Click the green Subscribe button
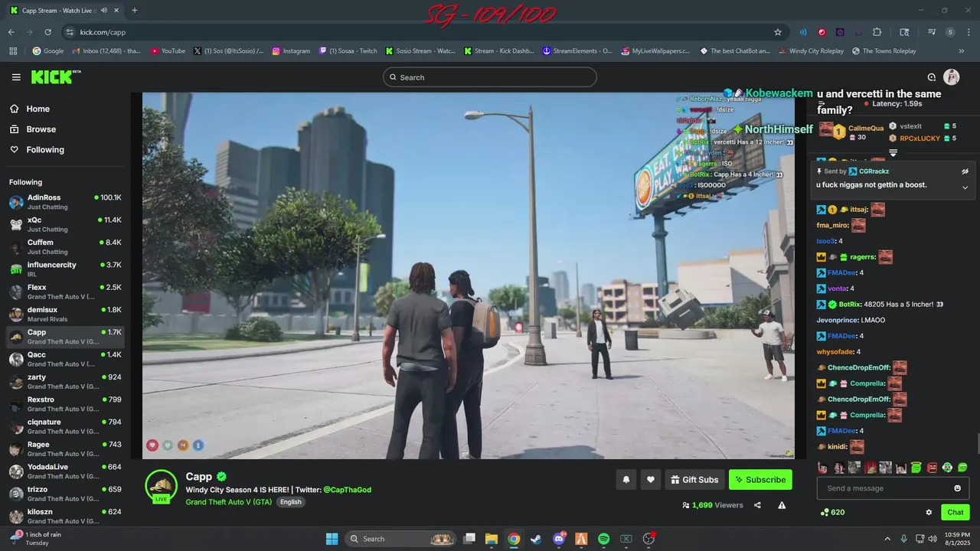The image size is (980, 551). (x=760, y=480)
